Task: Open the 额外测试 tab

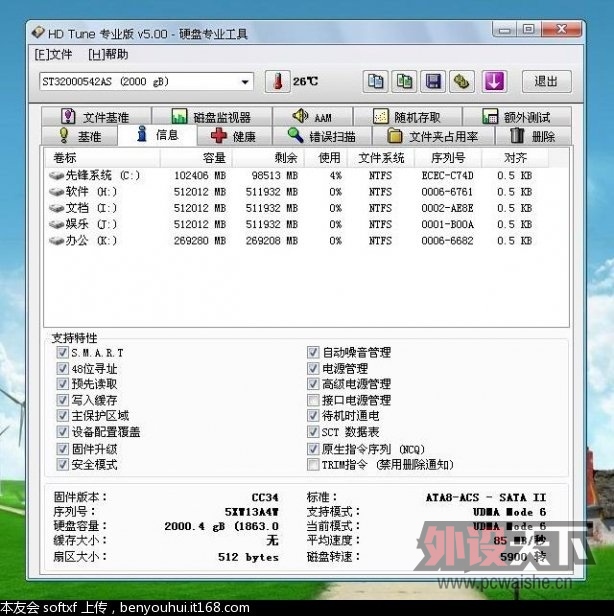Action: click(517, 117)
